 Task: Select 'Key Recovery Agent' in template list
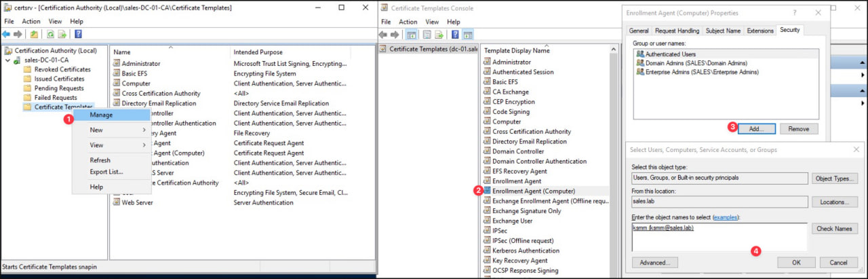click(x=520, y=261)
